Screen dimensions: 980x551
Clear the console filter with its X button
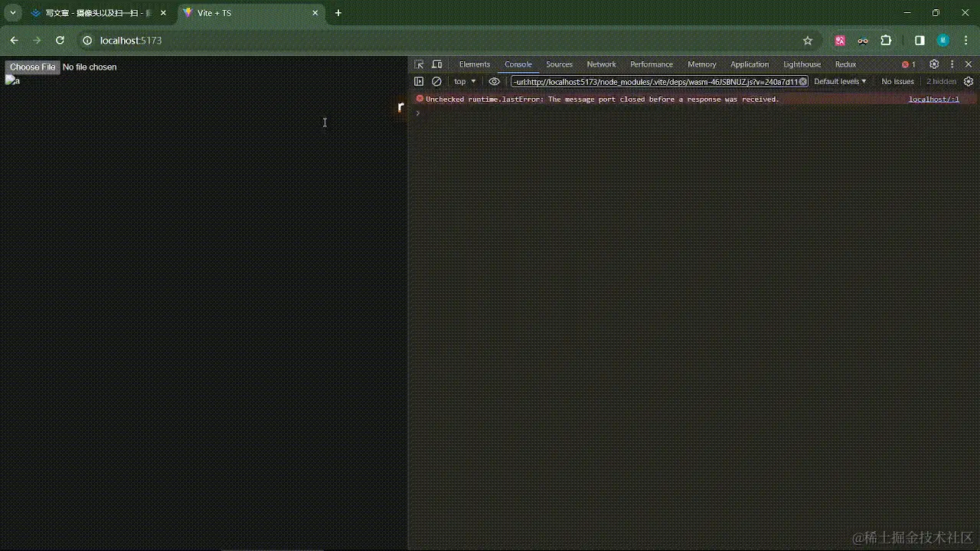[x=802, y=82]
